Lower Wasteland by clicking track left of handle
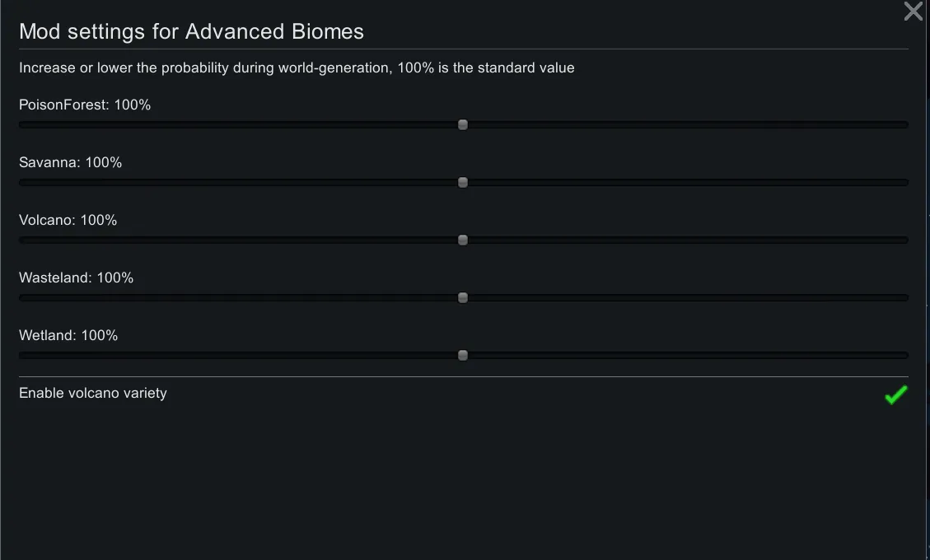Viewport: 930px width, 560px height. (x=239, y=298)
